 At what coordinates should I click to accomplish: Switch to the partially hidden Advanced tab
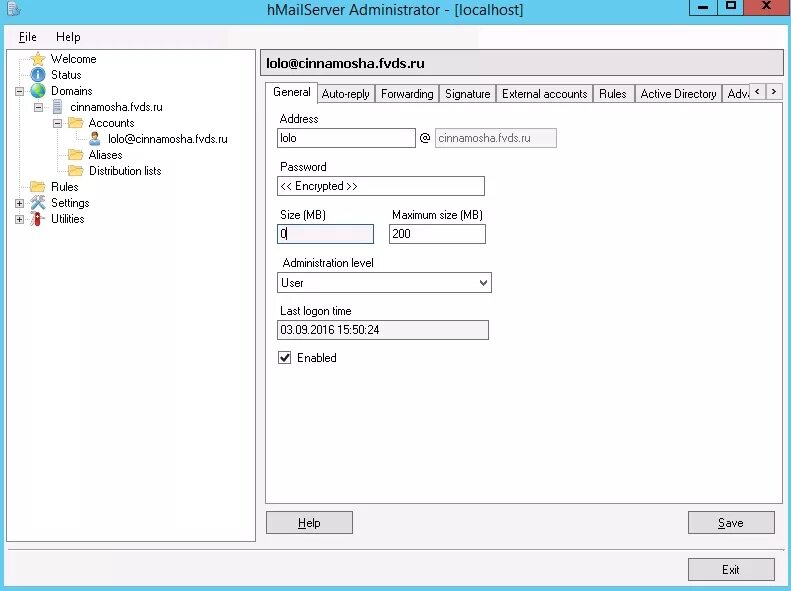tap(737, 94)
